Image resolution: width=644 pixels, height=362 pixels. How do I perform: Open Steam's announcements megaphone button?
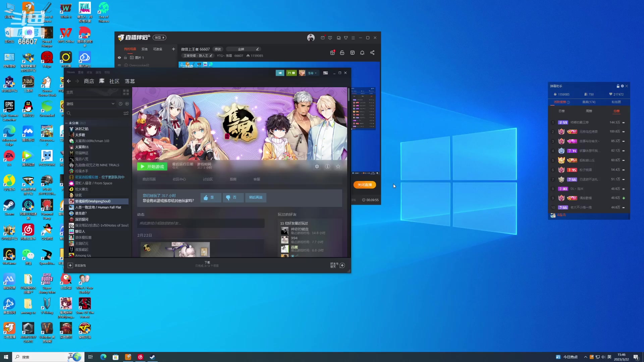(x=280, y=73)
